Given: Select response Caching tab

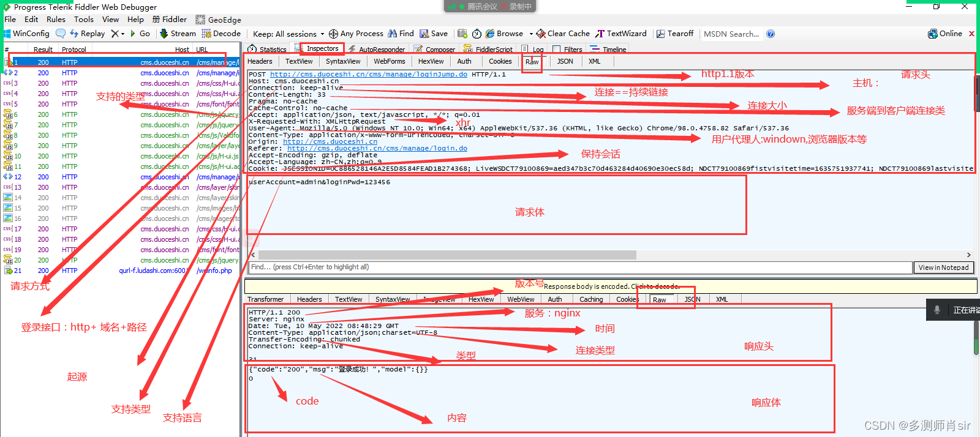Looking at the screenshot, I should 591,299.
